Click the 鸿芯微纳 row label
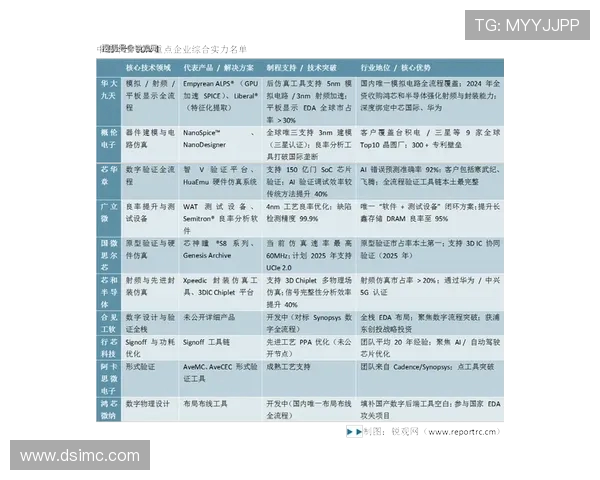This screenshot has height=480, width=600. point(109,410)
